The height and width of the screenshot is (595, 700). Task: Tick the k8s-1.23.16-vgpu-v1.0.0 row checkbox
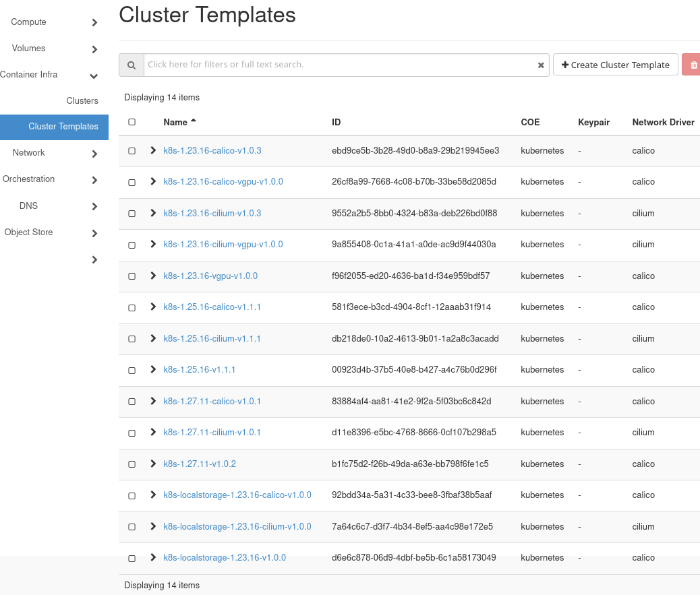[132, 276]
